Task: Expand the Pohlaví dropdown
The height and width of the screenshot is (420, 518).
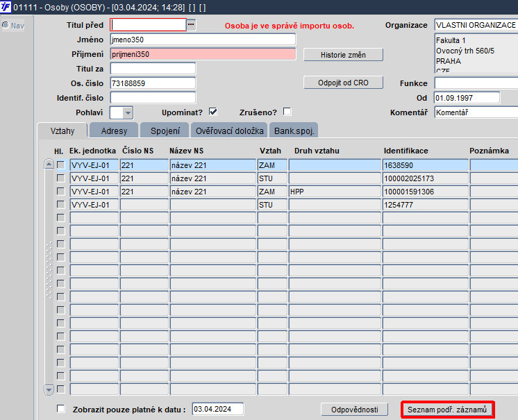Action: [128, 112]
